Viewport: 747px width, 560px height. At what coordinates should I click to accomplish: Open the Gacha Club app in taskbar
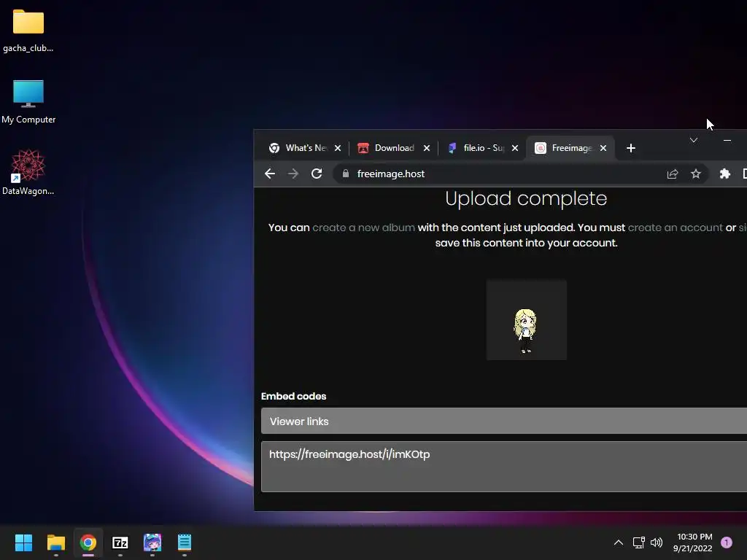tap(152, 542)
